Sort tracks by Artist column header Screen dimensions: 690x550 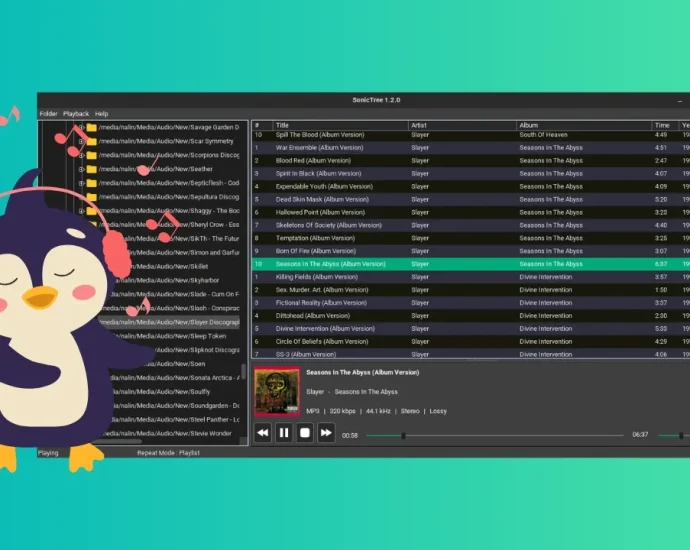pos(462,125)
